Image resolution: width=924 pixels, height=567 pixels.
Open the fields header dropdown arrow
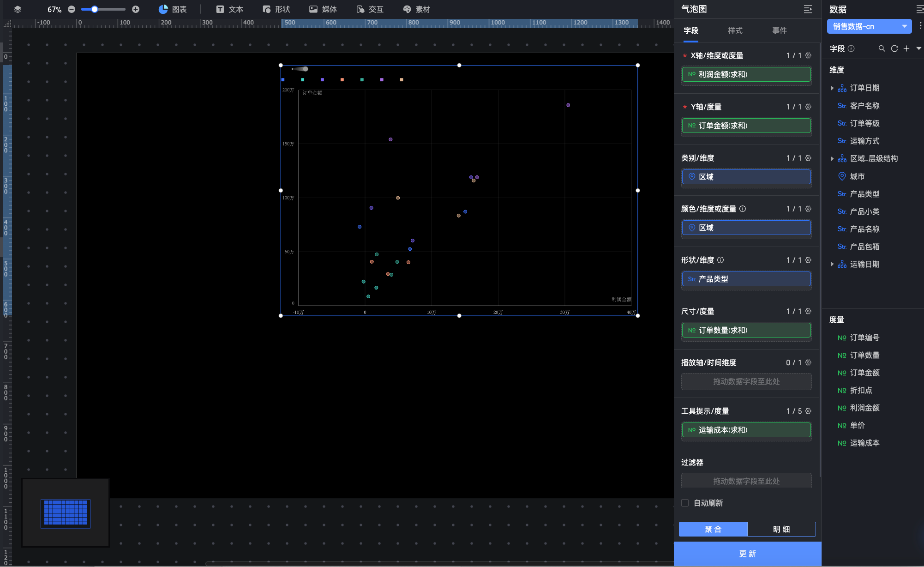(x=918, y=48)
